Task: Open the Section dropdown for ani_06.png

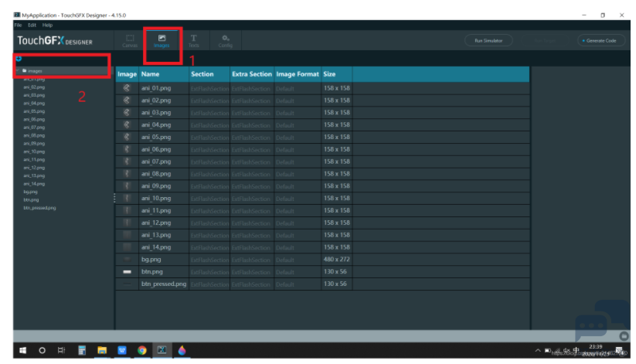Action: 209,150
